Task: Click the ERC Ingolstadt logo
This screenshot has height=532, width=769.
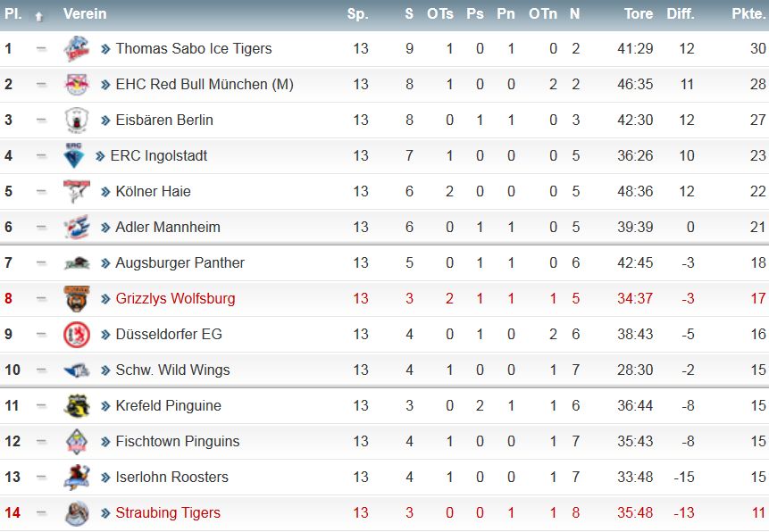Action: click(x=74, y=155)
